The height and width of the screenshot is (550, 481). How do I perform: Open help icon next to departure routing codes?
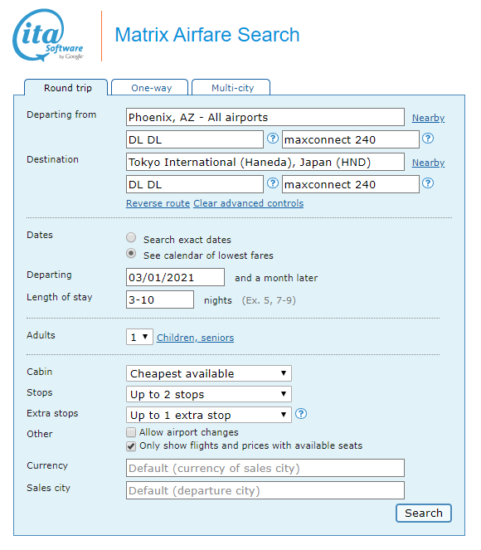tap(273, 139)
